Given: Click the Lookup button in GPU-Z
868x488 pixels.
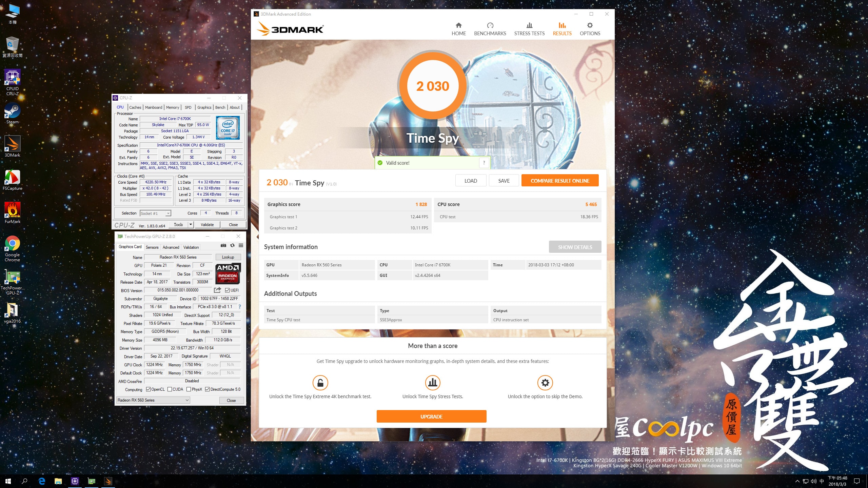Looking at the screenshot, I should 228,257.
